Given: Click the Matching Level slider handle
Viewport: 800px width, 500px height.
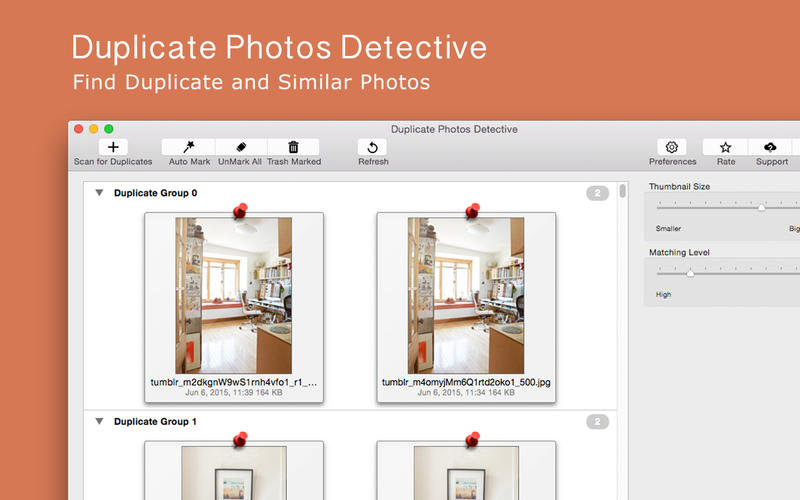Looking at the screenshot, I should (690, 273).
